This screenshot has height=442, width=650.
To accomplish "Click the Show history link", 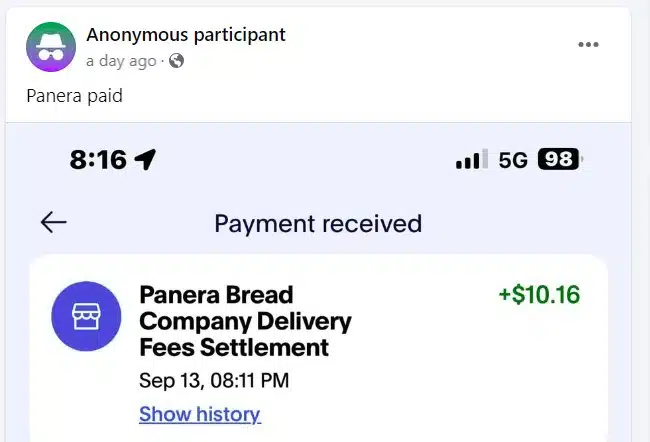I will (x=199, y=414).
